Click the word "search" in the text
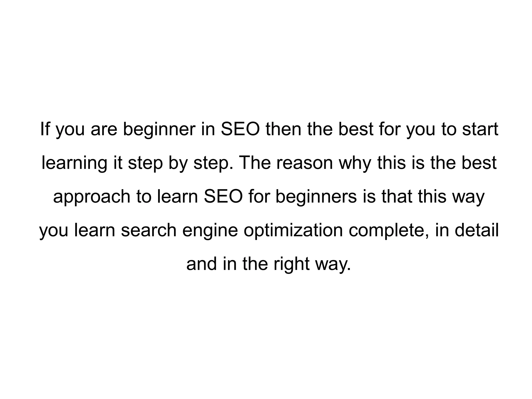Screen dimensions: 532x399 tap(149, 230)
